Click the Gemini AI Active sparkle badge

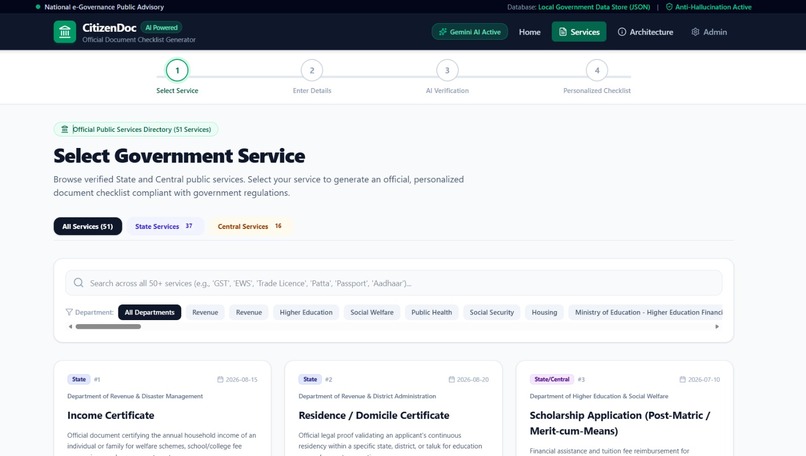pyautogui.click(x=470, y=32)
